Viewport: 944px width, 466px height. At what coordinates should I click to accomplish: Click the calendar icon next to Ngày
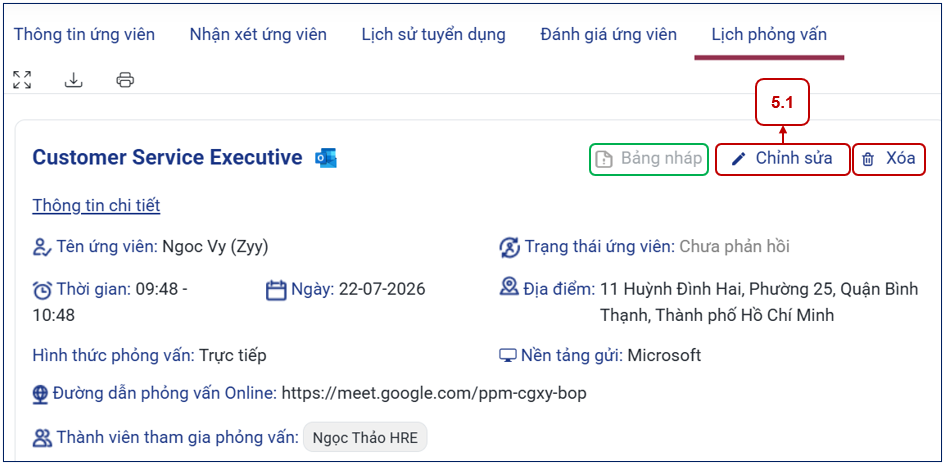(x=276, y=290)
